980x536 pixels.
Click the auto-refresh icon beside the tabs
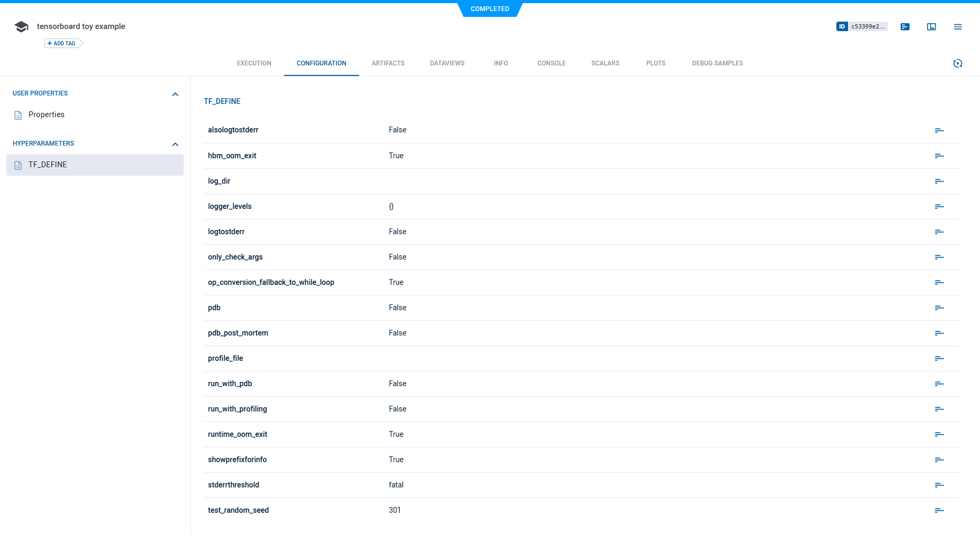tap(958, 63)
